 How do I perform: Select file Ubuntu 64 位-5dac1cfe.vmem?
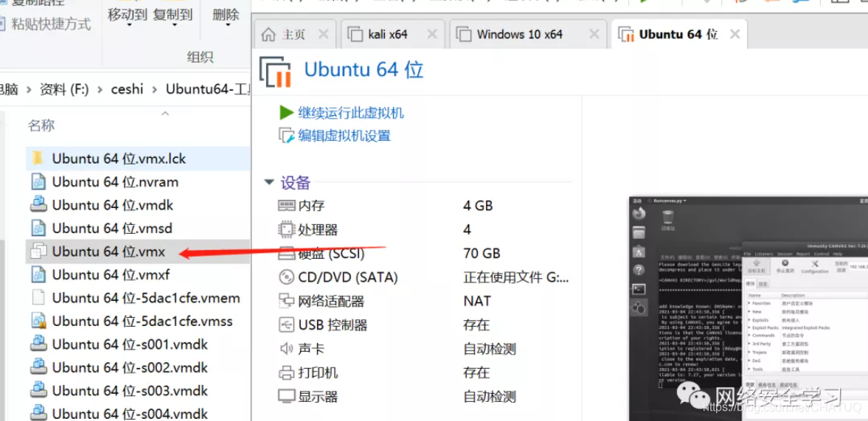146,298
